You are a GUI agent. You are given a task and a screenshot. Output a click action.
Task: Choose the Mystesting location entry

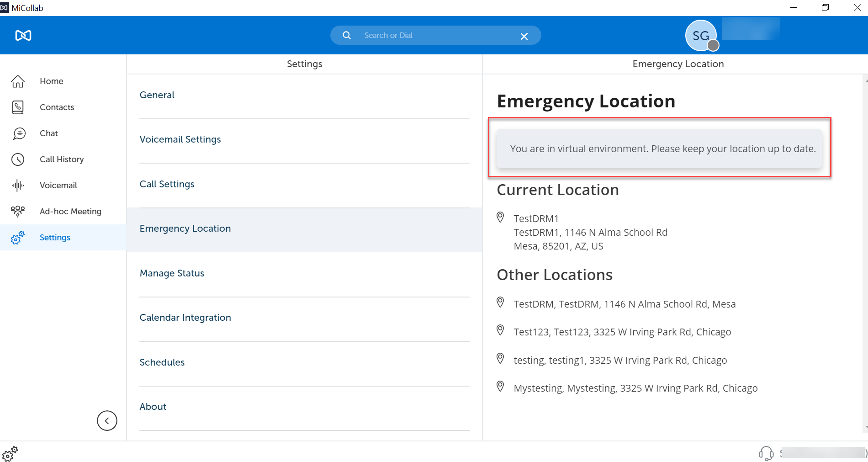[x=635, y=388]
